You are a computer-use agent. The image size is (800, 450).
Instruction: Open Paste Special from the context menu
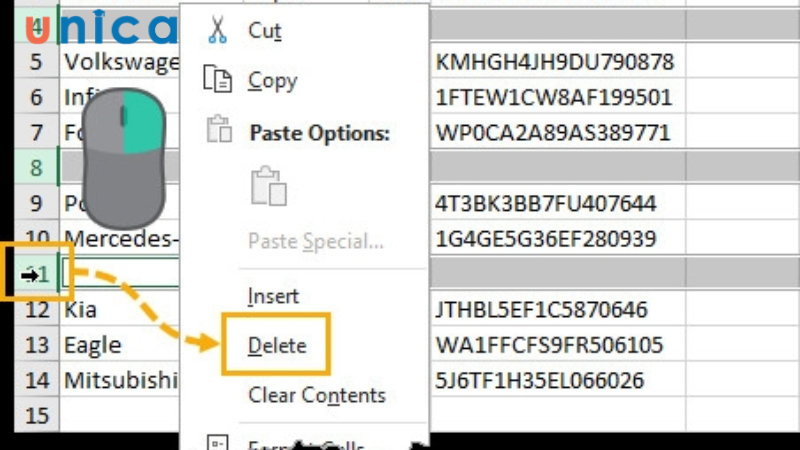tap(315, 241)
